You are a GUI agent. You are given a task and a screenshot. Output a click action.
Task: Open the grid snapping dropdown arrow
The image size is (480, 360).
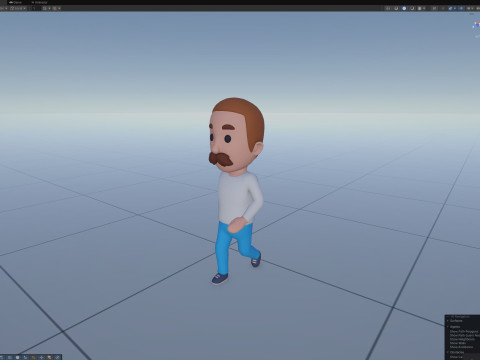pyautogui.click(x=49, y=8)
